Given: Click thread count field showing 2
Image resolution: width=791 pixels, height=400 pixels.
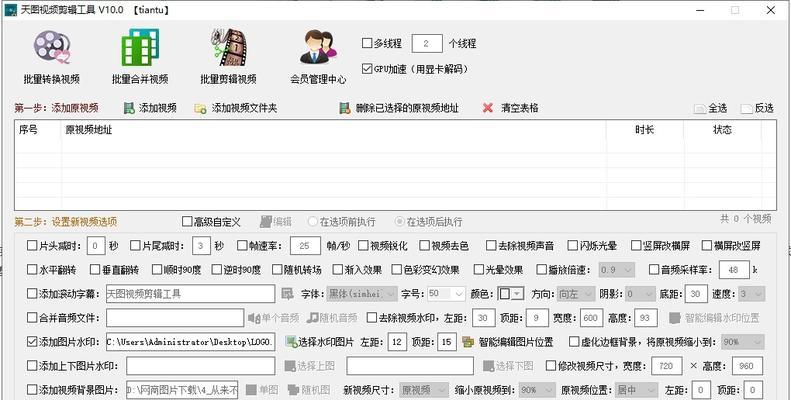Looking at the screenshot, I should (x=427, y=44).
